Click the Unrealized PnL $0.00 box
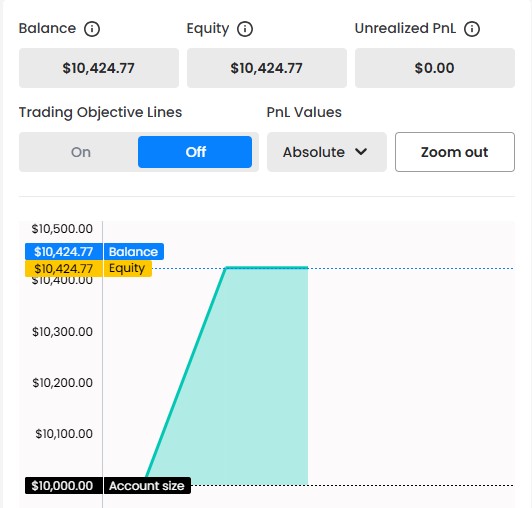The width and height of the screenshot is (532, 508). tap(435, 68)
